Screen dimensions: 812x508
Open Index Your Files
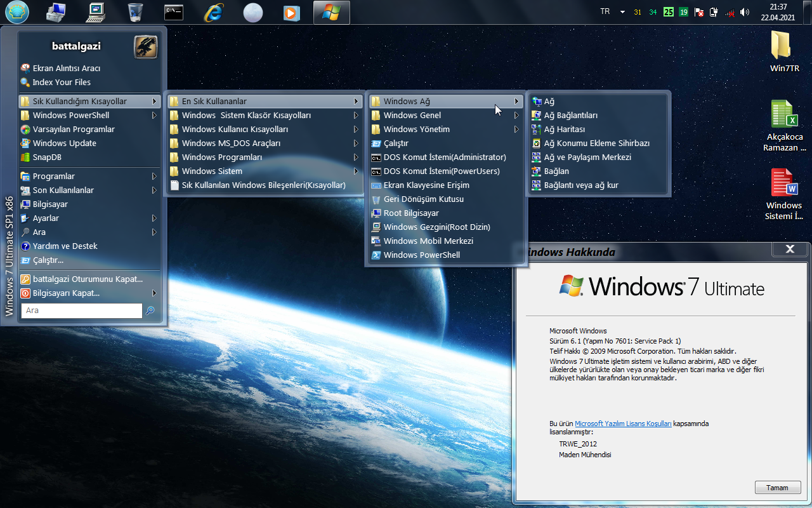(89, 82)
